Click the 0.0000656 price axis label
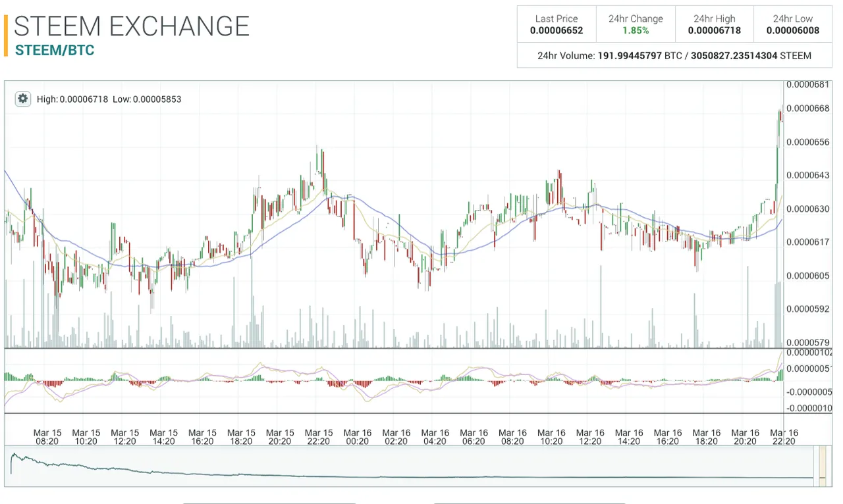The height and width of the screenshot is (504, 843). [807, 141]
